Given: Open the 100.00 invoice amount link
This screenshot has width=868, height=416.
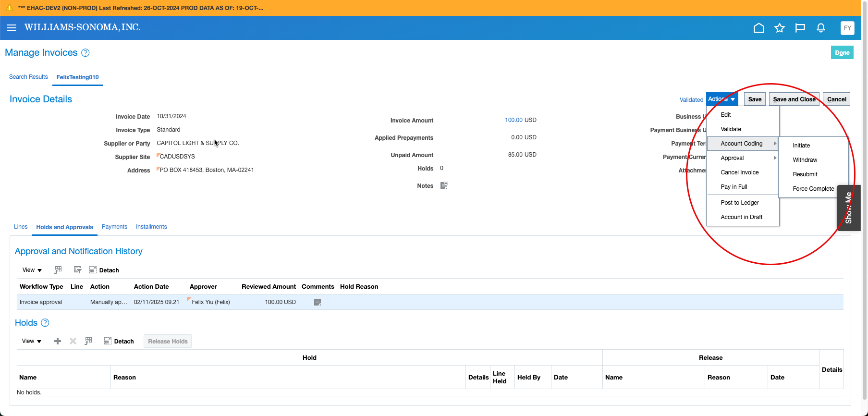Looking at the screenshot, I should click(513, 120).
